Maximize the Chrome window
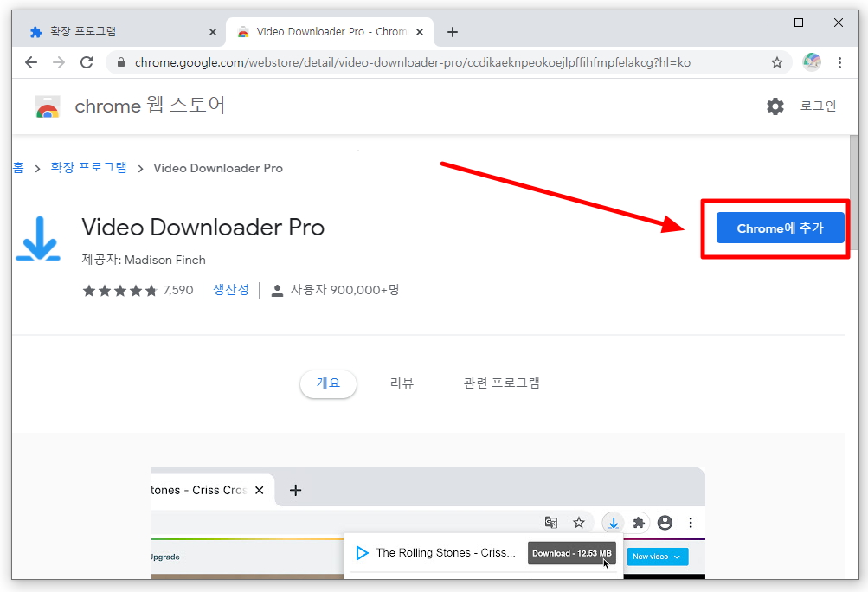 799,23
